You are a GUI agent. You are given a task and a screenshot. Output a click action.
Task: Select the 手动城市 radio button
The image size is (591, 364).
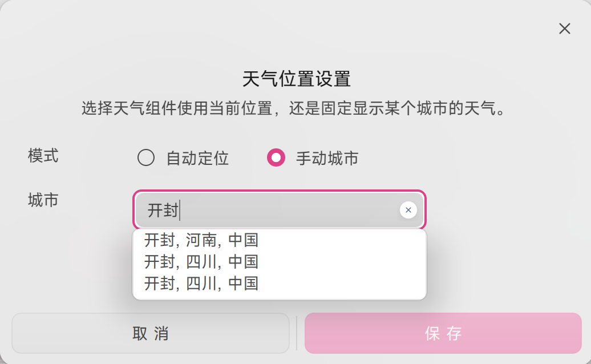(x=276, y=157)
